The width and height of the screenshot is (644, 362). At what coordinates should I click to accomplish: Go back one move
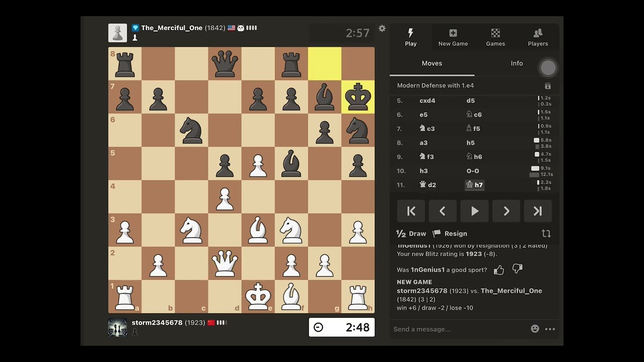tap(442, 211)
